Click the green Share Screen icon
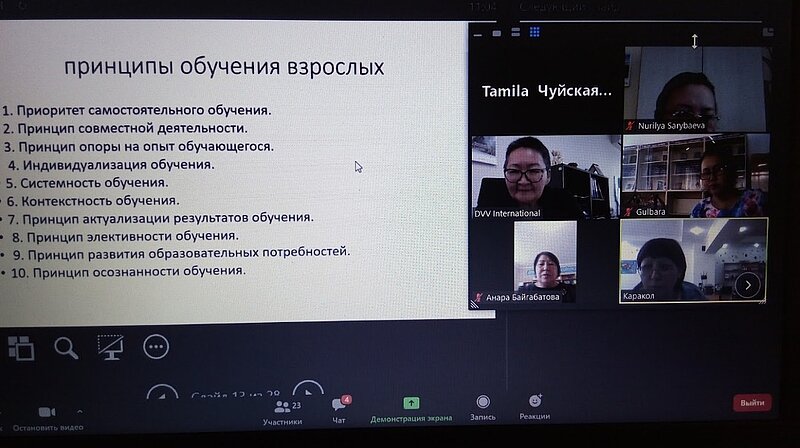The width and height of the screenshot is (800, 448). (411, 403)
